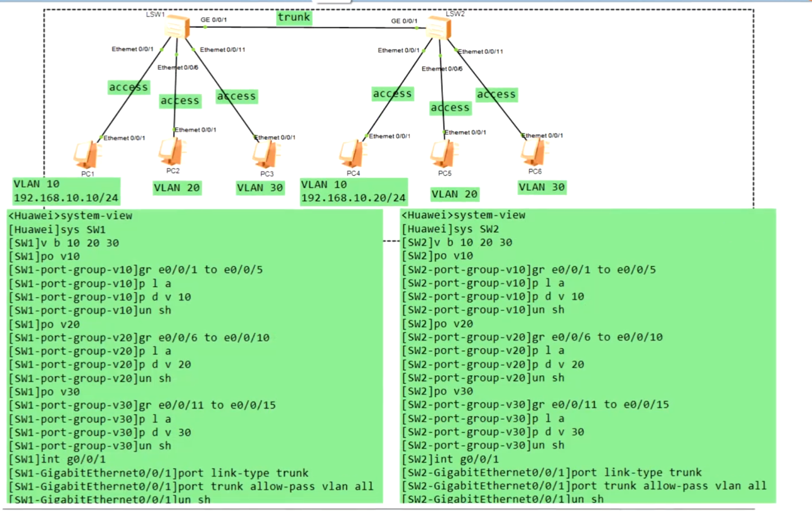Click the PC1 computer icon
Viewport: 812px width, 511px height.
click(x=87, y=155)
